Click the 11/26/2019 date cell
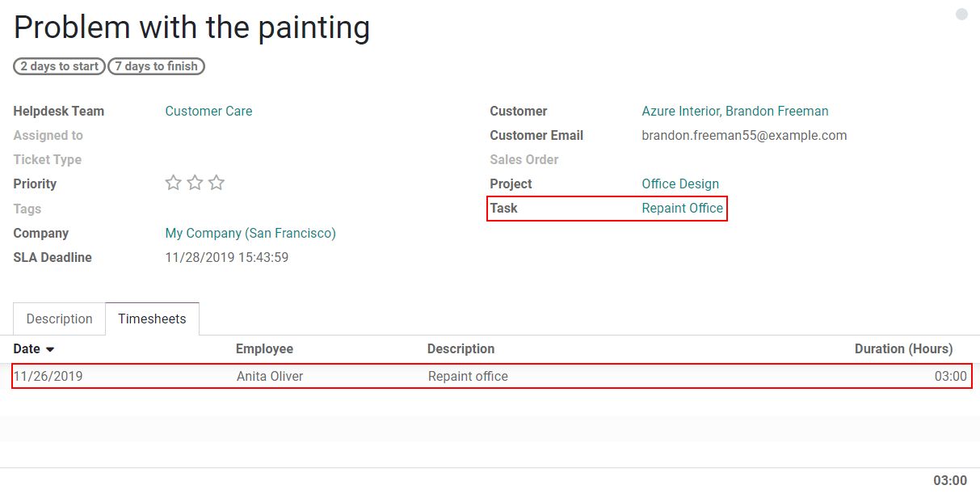Image resolution: width=980 pixels, height=498 pixels. point(48,376)
